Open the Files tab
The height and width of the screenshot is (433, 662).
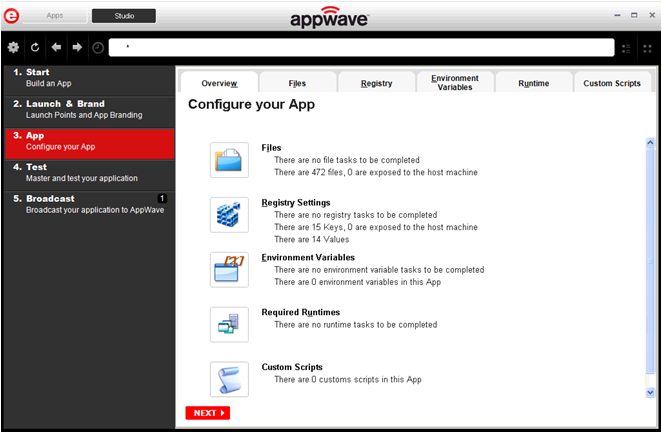[297, 83]
